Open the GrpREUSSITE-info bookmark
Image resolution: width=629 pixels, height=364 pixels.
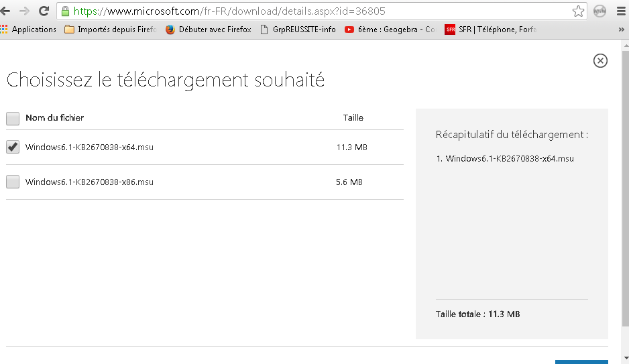point(298,29)
